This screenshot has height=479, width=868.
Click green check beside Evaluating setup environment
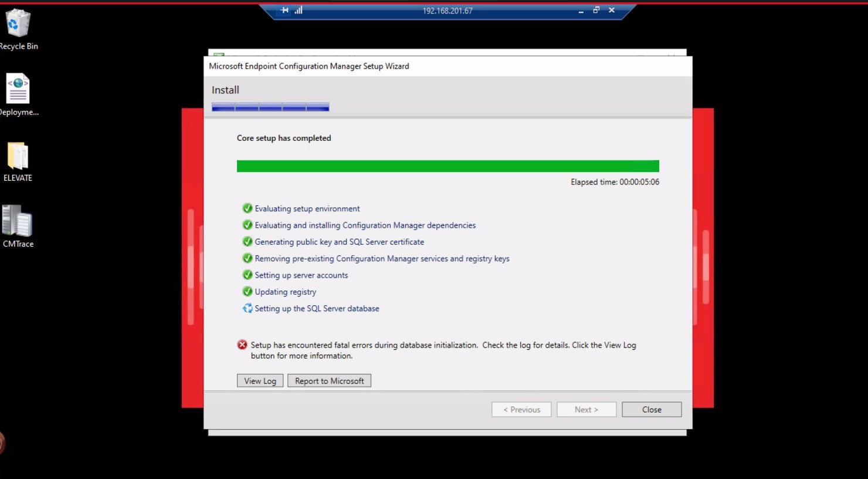coord(247,208)
